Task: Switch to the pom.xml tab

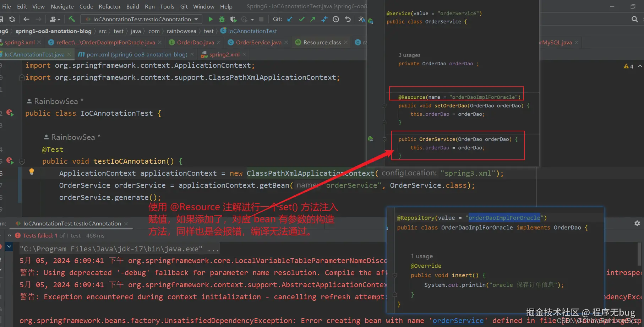Action: tap(137, 54)
